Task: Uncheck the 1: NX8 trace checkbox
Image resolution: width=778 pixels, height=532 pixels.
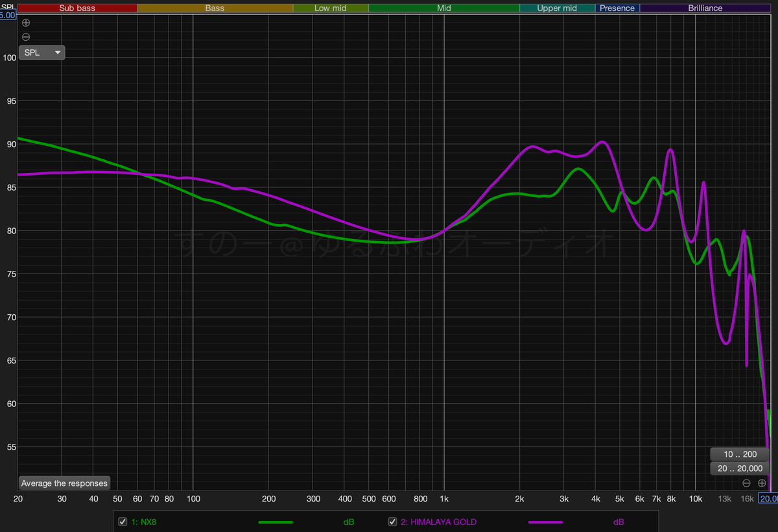Action: point(123,522)
